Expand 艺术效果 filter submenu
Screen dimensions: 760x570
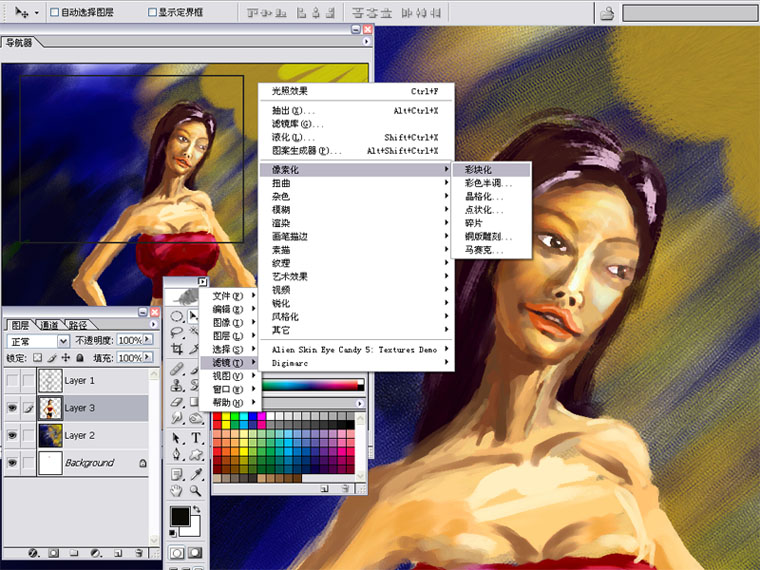click(x=356, y=276)
